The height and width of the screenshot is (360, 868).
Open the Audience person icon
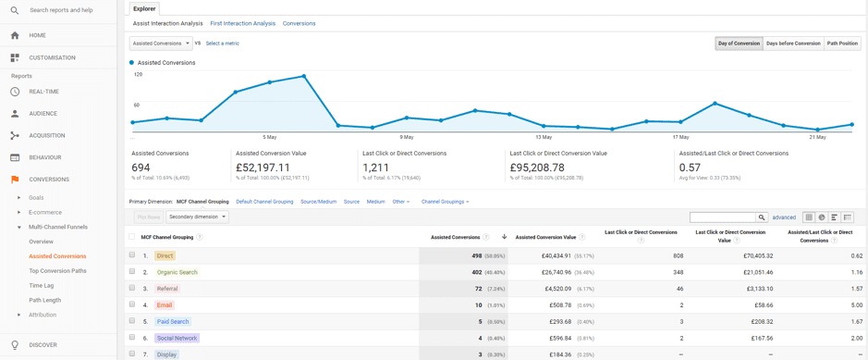(x=15, y=114)
